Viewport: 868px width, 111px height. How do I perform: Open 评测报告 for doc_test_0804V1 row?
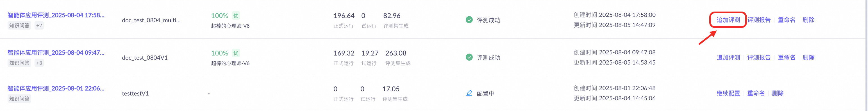click(x=759, y=57)
